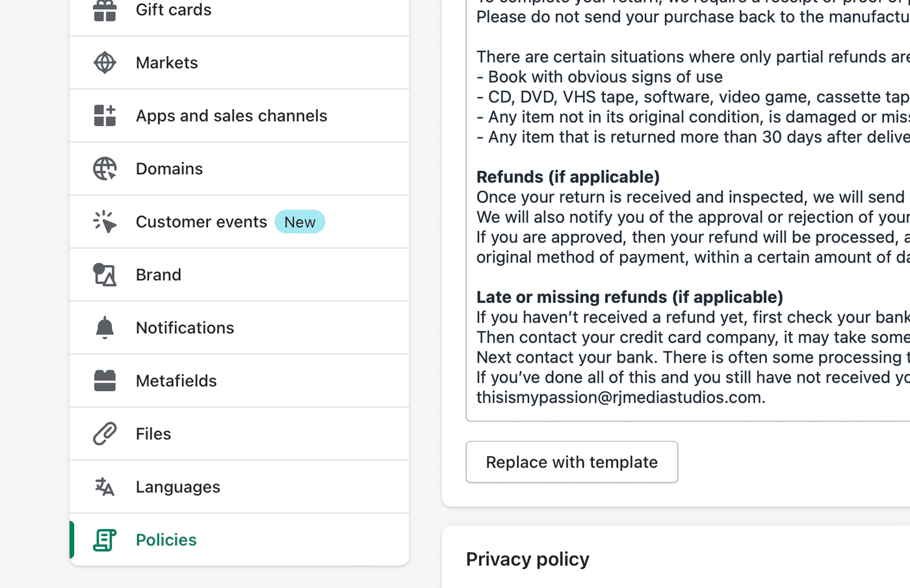Open Brand settings
Screen dimensions: 910x588
(239, 275)
